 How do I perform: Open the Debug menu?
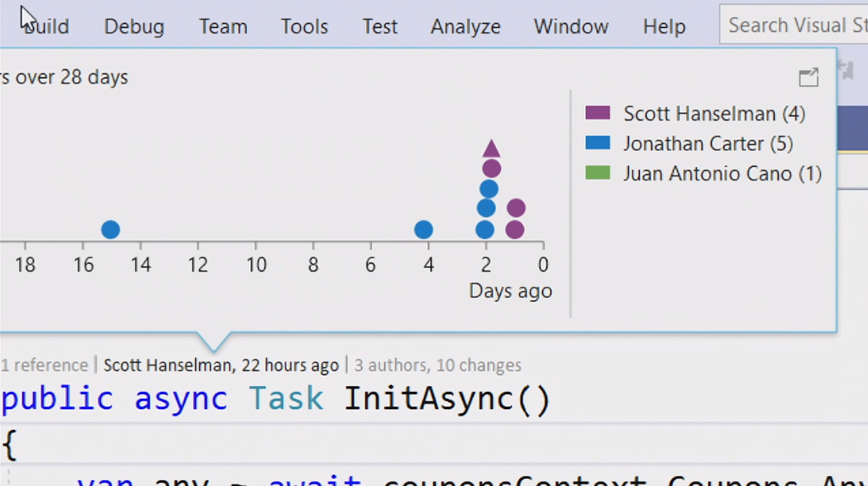(134, 26)
